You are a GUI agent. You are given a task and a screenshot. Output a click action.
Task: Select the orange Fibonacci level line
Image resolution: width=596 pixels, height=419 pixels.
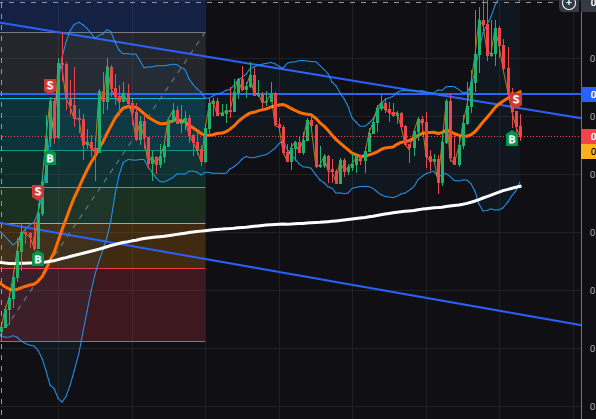(103, 224)
